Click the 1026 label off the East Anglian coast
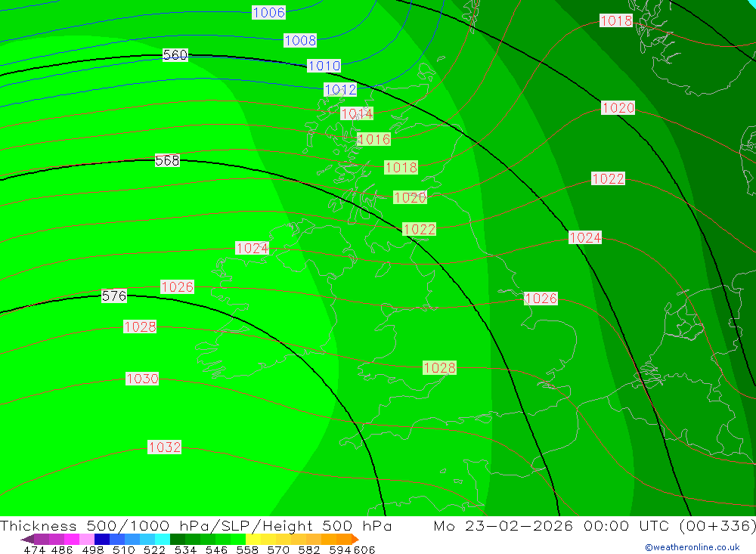This screenshot has width=756, height=554. (x=541, y=298)
